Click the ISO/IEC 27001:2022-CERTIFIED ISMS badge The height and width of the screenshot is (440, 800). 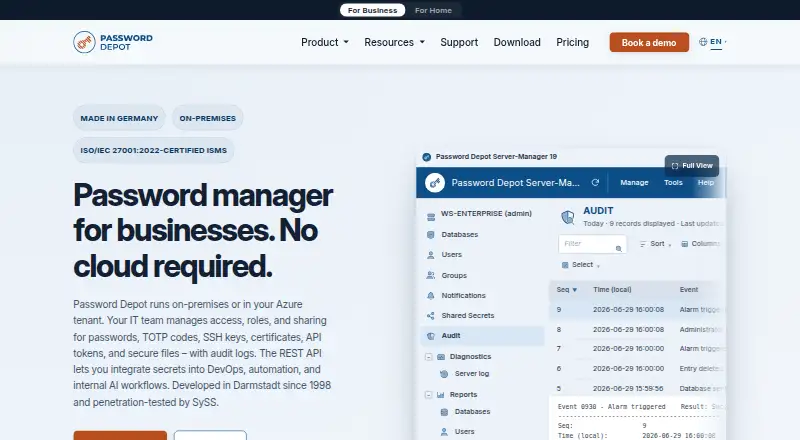(154, 150)
